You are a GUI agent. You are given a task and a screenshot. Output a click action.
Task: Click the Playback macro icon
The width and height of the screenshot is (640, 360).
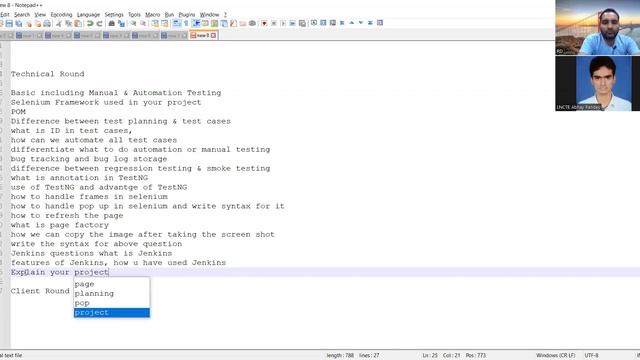pos(283,23)
